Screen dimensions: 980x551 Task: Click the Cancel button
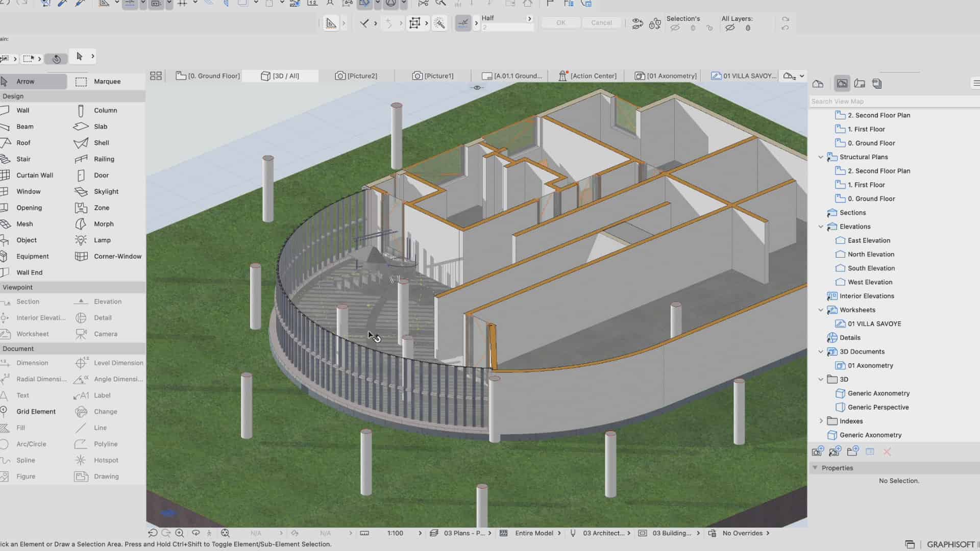(x=601, y=22)
